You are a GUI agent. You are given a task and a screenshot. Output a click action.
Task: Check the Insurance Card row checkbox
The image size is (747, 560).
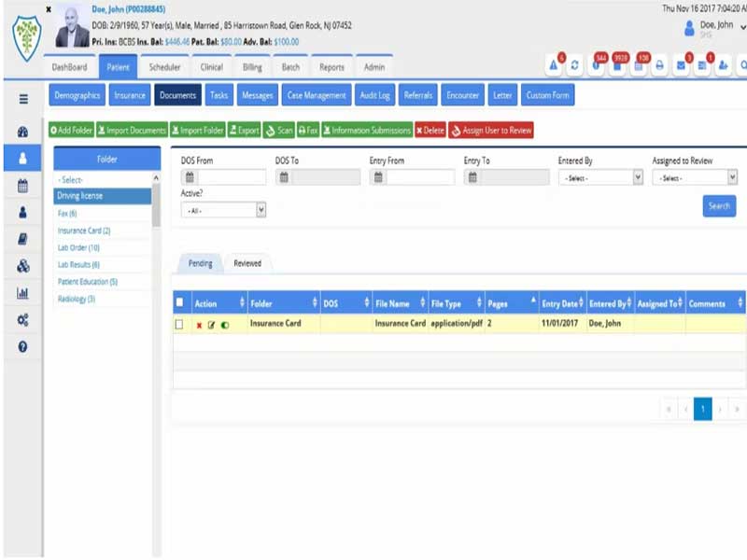click(x=179, y=324)
